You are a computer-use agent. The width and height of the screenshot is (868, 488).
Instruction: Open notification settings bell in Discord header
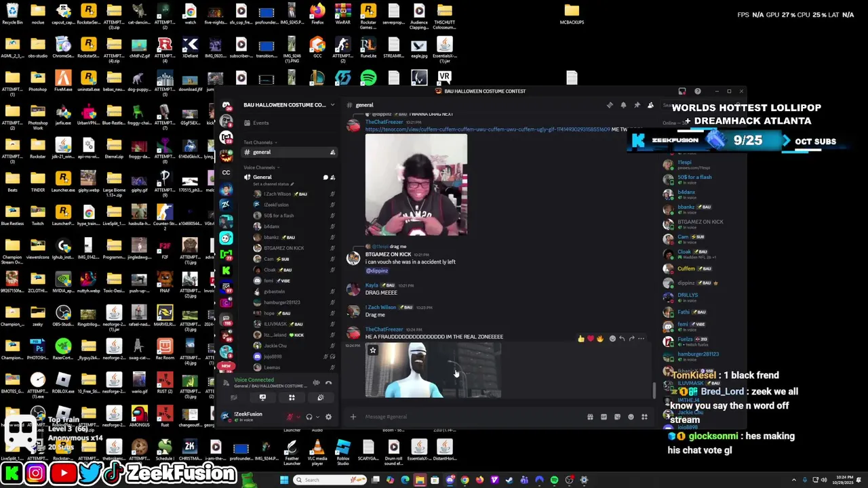point(623,105)
